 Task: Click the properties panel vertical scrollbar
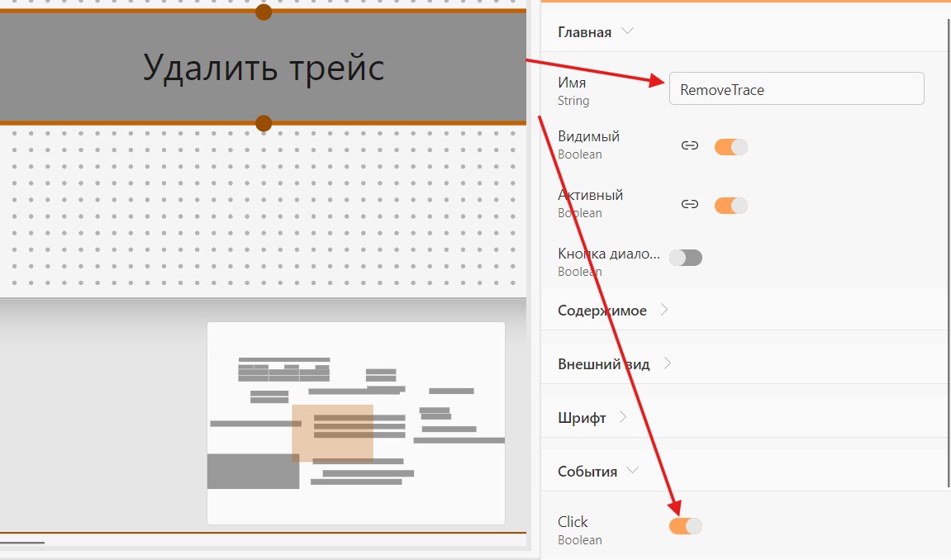(949, 252)
